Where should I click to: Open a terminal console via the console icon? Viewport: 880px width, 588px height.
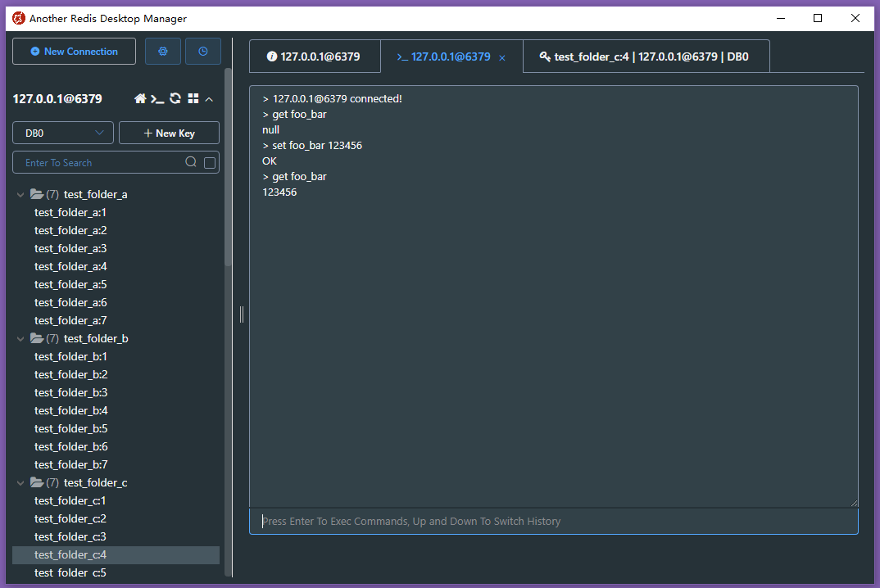click(157, 98)
